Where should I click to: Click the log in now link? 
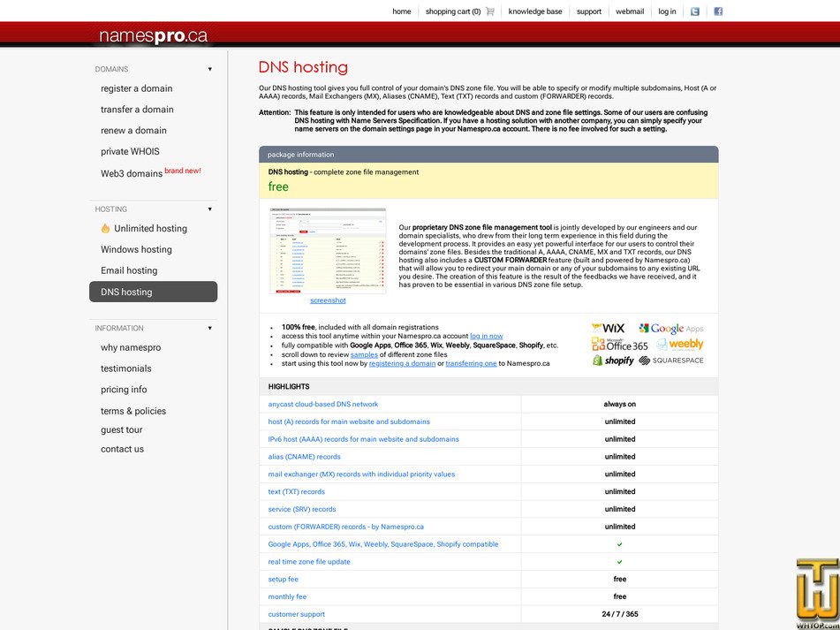pos(487,336)
